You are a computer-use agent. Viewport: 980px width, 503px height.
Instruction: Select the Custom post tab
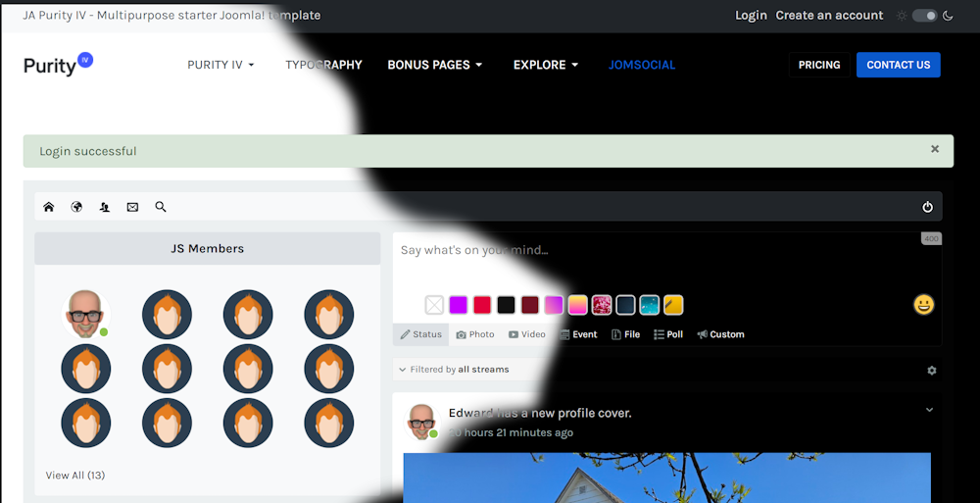pos(720,334)
